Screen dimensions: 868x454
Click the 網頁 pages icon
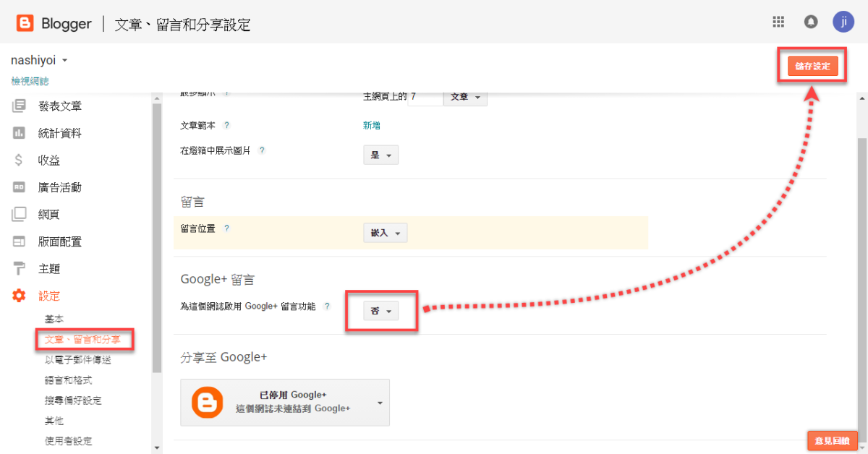(19, 214)
